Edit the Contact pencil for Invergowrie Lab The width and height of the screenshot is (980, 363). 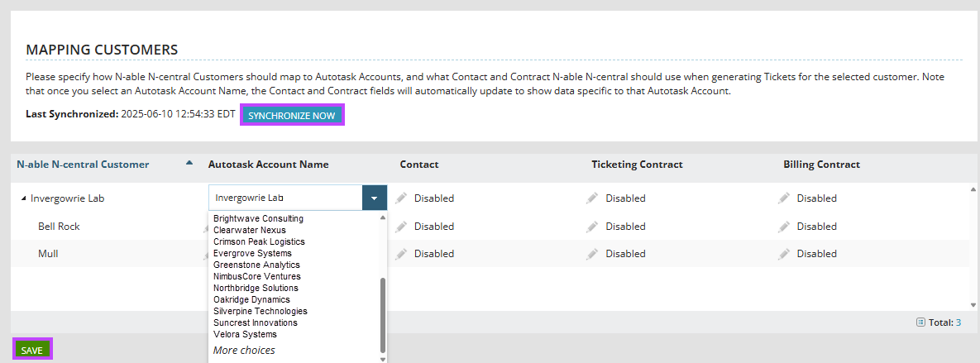pyautogui.click(x=401, y=198)
